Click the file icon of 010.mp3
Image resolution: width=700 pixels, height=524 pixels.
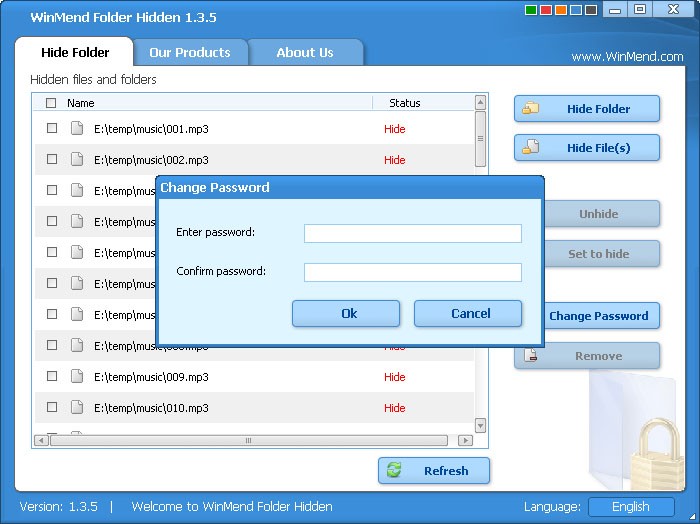click(x=77, y=407)
